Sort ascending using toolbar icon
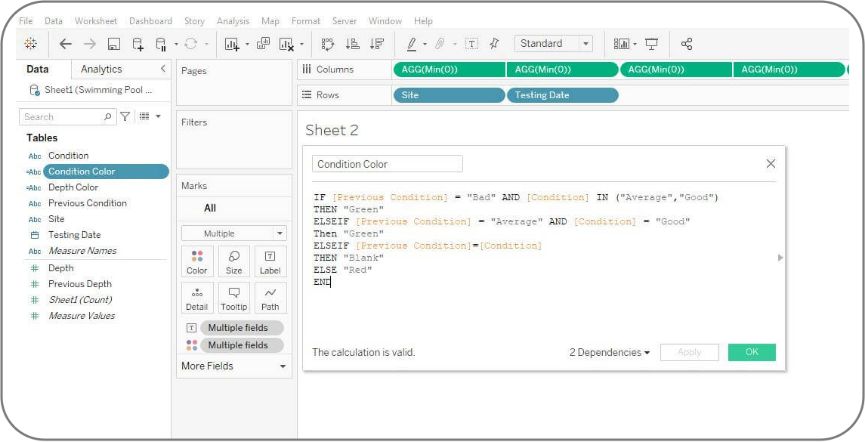This screenshot has width=865, height=442. click(353, 44)
